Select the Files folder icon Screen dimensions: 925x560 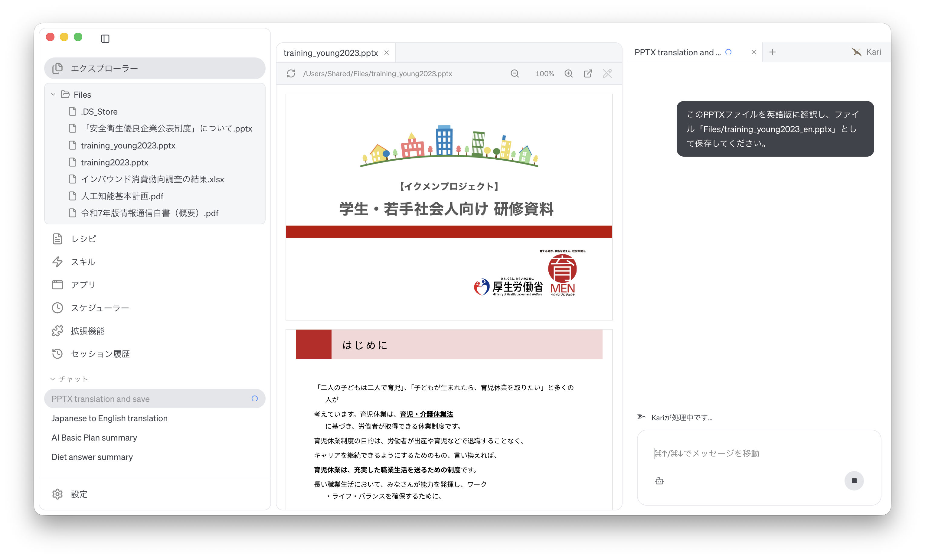click(65, 94)
